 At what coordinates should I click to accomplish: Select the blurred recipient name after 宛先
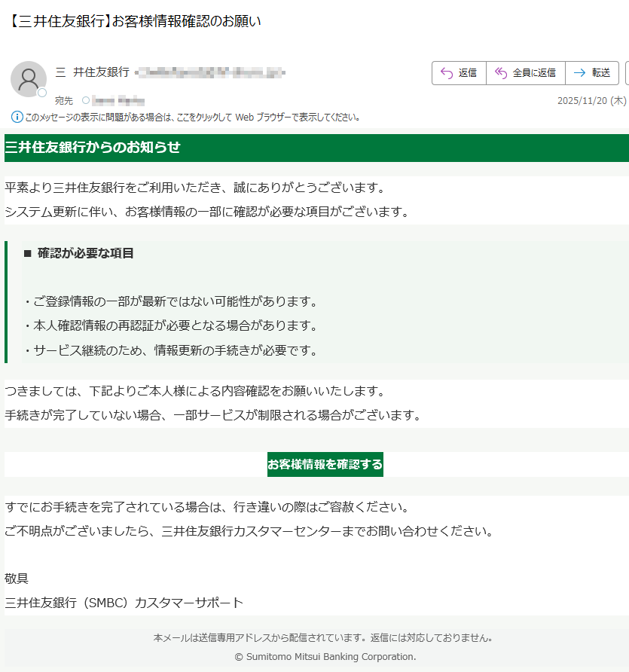pyautogui.click(x=118, y=100)
